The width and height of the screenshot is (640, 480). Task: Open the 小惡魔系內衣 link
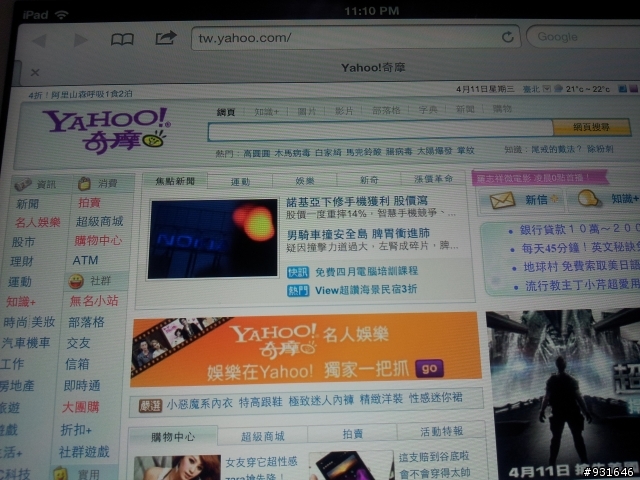click(200, 404)
